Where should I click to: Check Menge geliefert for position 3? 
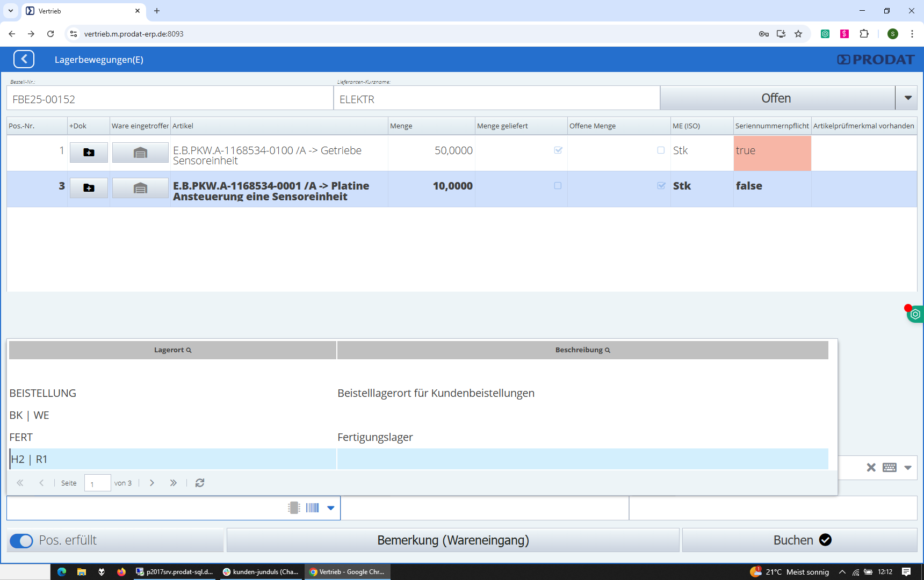558,186
